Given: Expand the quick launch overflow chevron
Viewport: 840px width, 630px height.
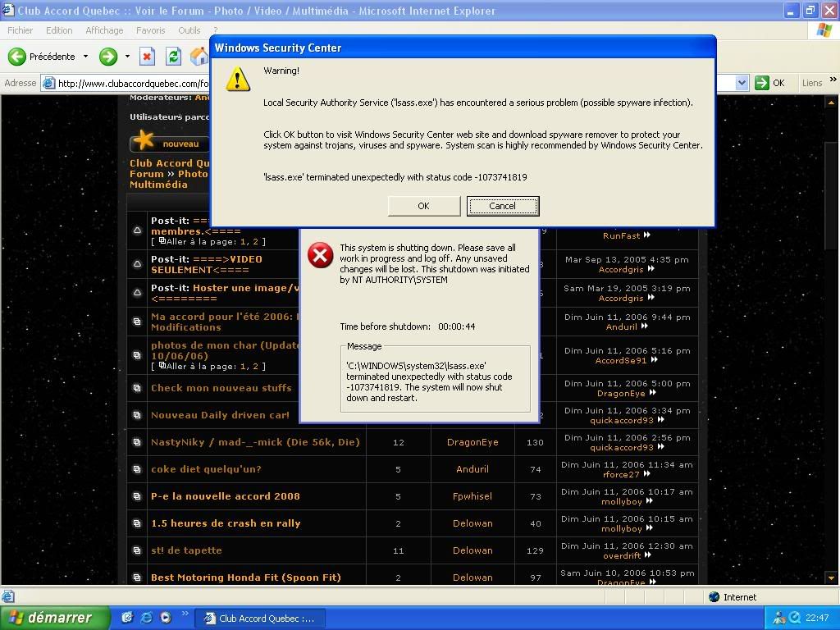Looking at the screenshot, I should 185,614.
